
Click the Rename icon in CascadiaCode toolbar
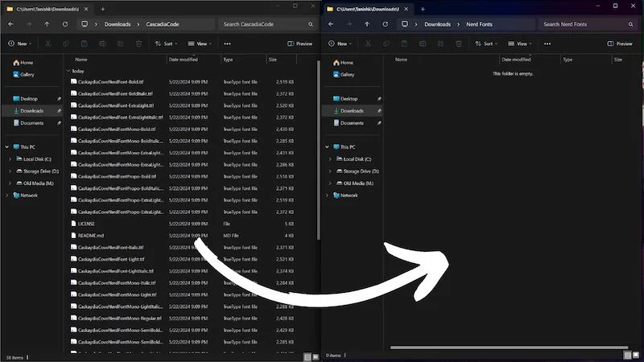[102, 43]
